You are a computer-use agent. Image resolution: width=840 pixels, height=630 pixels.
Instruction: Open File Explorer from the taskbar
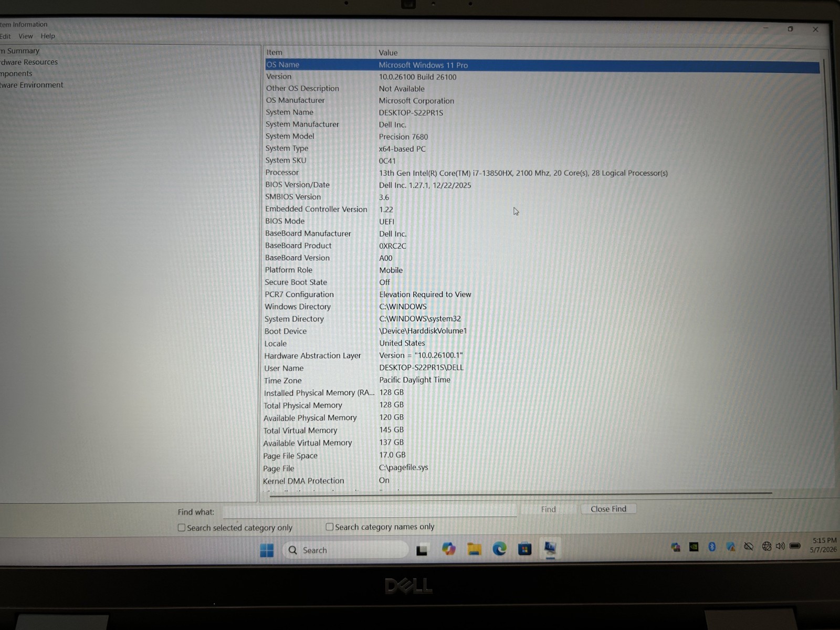tap(474, 549)
